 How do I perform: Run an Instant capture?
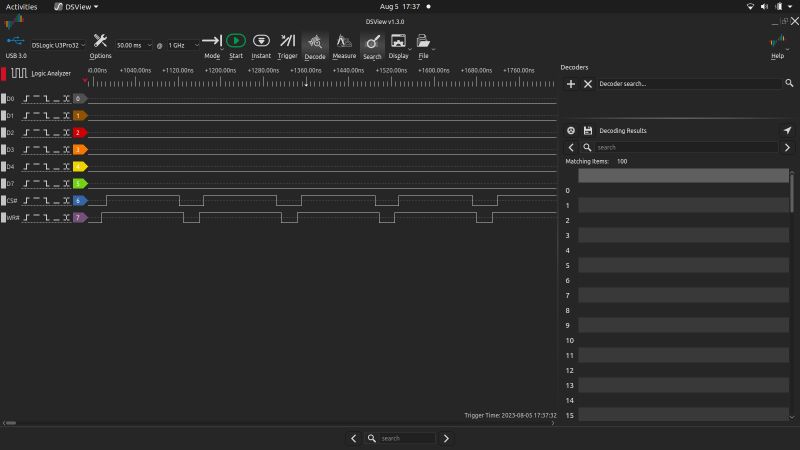coord(261,46)
